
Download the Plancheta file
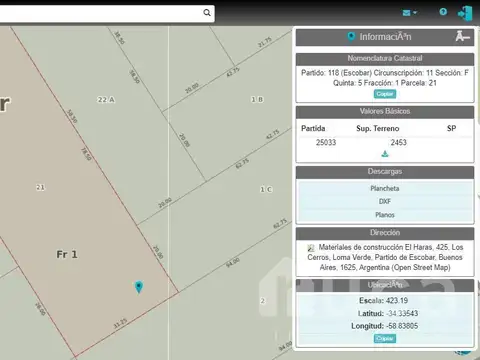point(385,189)
